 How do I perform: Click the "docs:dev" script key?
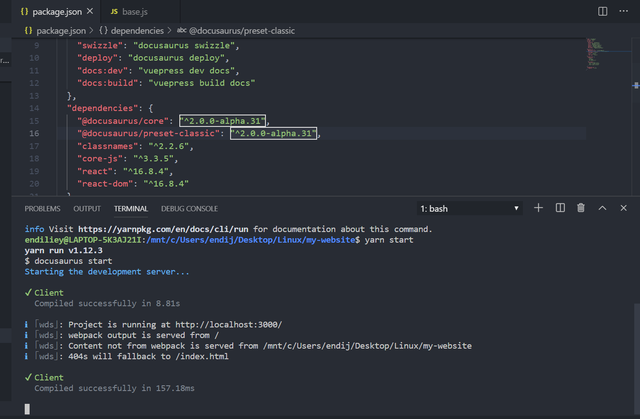coord(102,71)
